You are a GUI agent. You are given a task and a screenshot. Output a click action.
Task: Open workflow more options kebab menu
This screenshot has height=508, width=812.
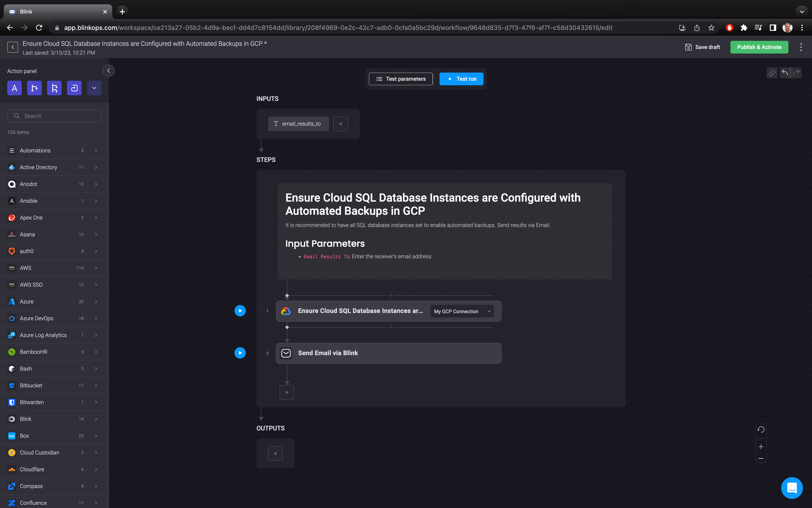click(801, 47)
